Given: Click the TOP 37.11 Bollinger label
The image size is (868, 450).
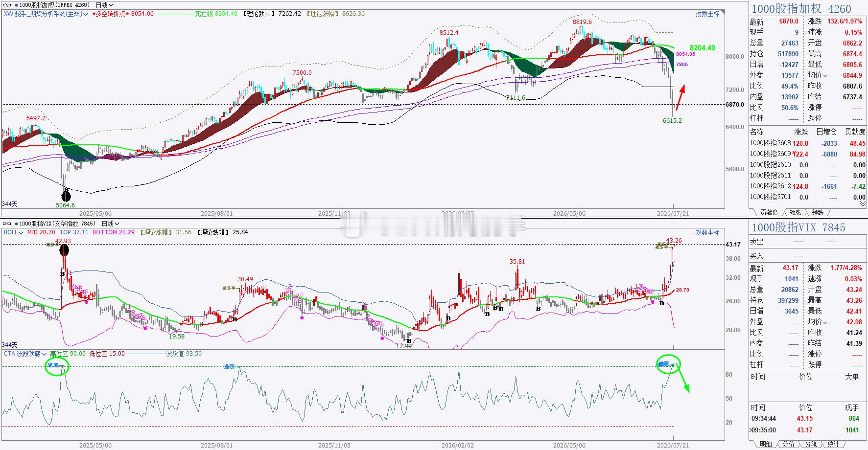Looking at the screenshot, I should point(74,233).
